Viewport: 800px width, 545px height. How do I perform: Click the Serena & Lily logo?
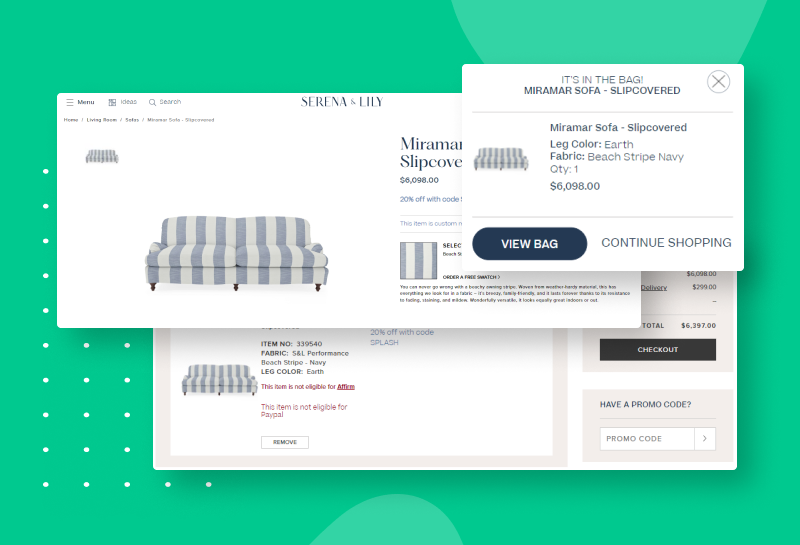click(x=342, y=102)
